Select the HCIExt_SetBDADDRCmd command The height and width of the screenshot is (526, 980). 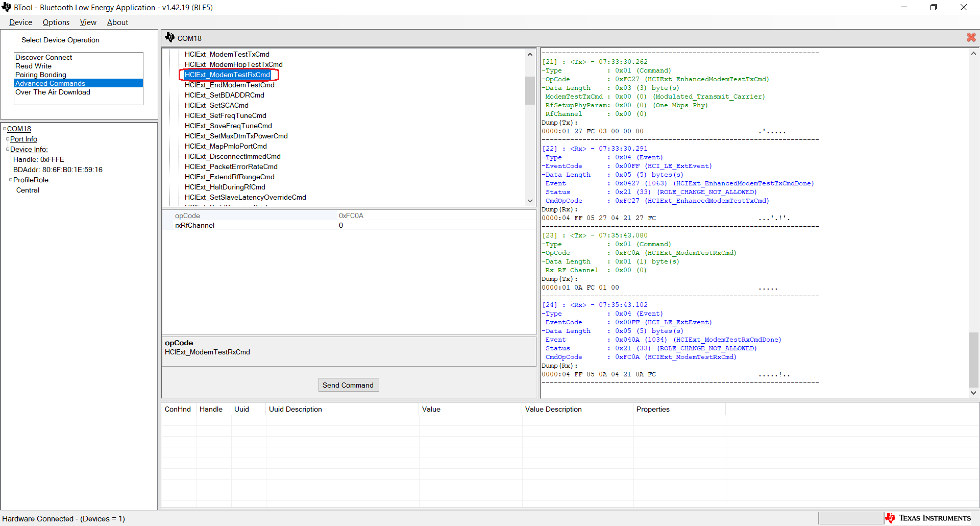(225, 95)
